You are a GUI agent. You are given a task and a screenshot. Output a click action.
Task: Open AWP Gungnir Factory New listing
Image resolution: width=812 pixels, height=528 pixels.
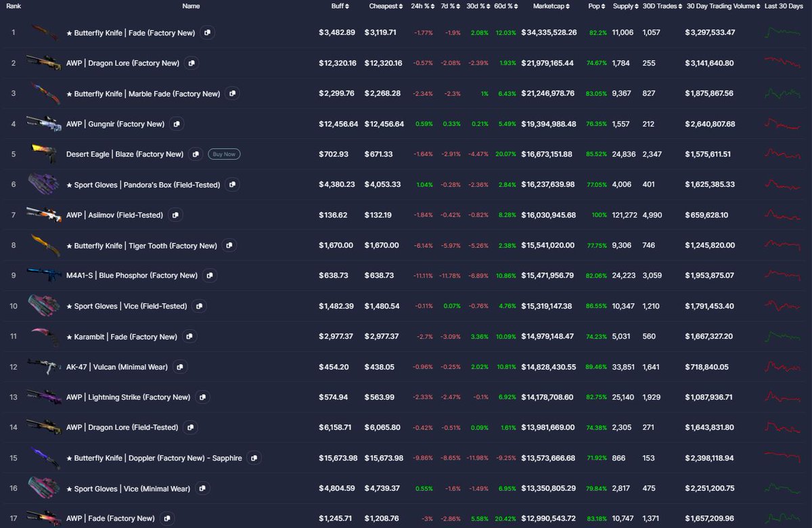(x=115, y=124)
